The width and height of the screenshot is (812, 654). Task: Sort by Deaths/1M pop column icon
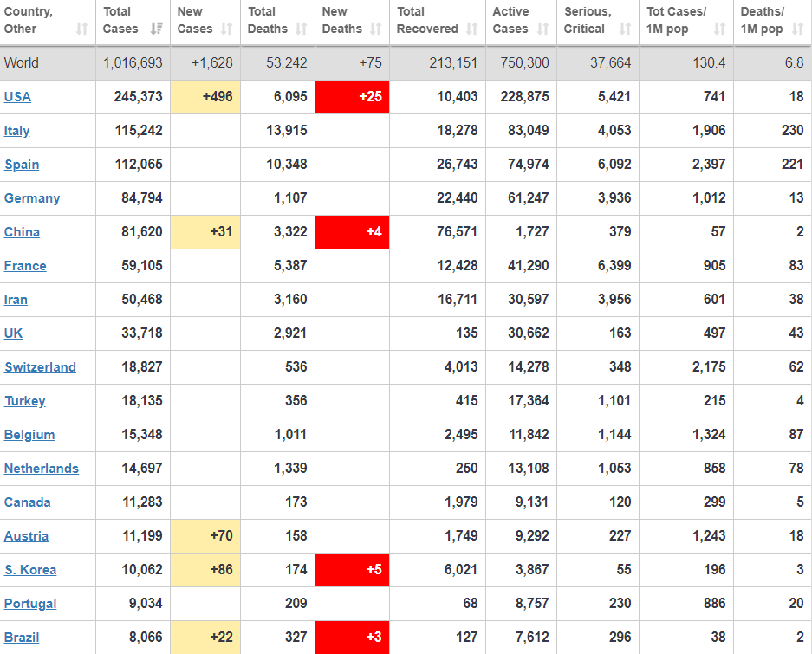coord(797,29)
